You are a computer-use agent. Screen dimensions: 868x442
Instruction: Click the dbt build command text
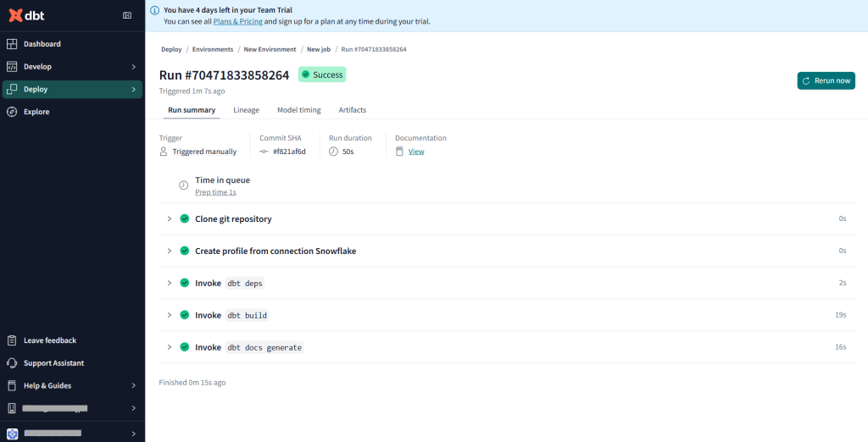pos(248,315)
